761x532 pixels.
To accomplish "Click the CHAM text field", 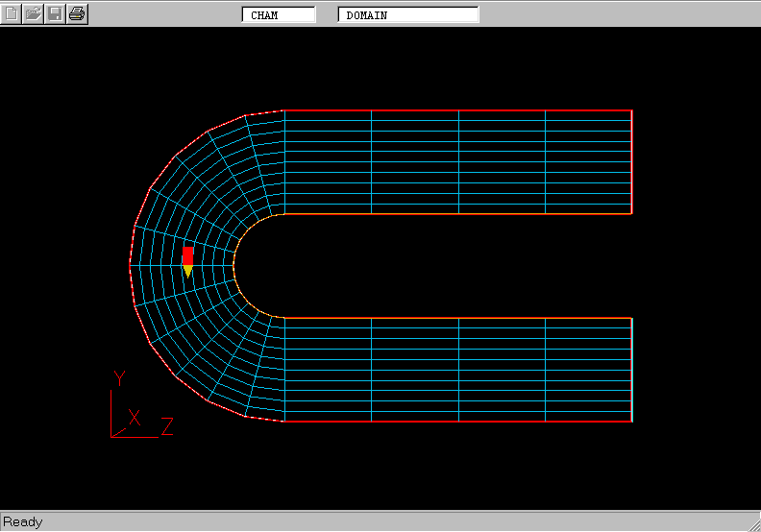I will [x=279, y=14].
